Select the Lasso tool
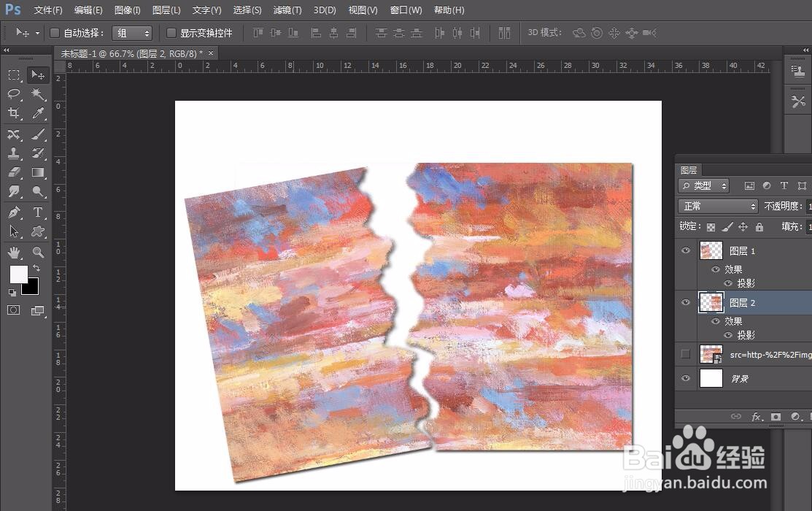 tap(14, 93)
